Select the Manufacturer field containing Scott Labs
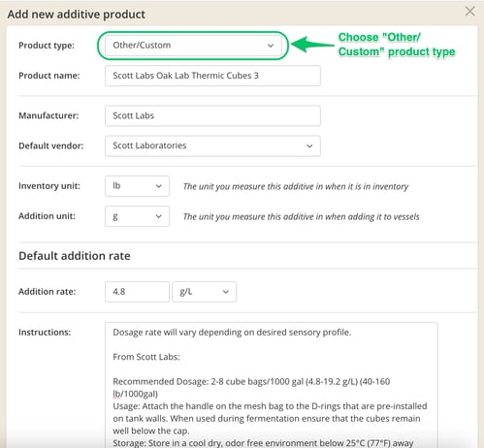 click(x=212, y=115)
